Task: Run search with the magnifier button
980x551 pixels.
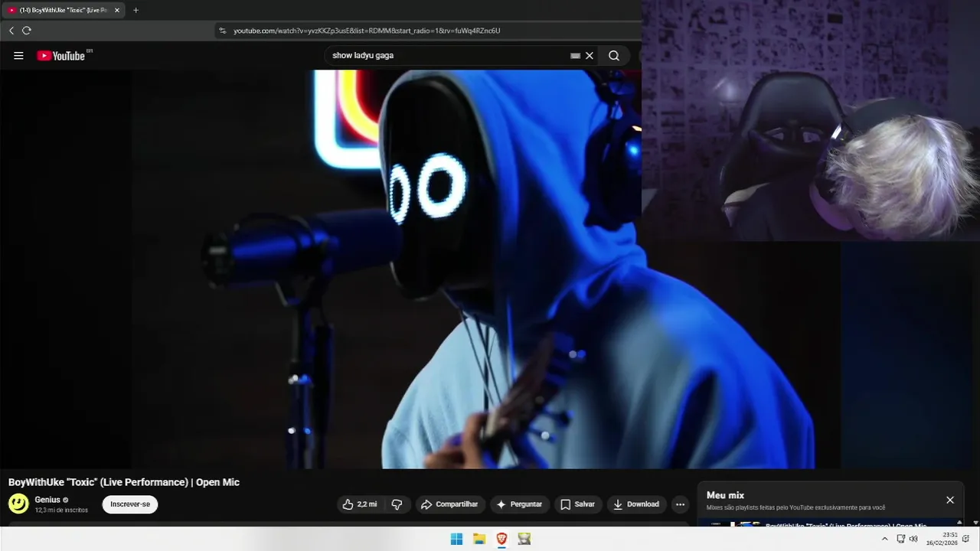Action: 614,55
